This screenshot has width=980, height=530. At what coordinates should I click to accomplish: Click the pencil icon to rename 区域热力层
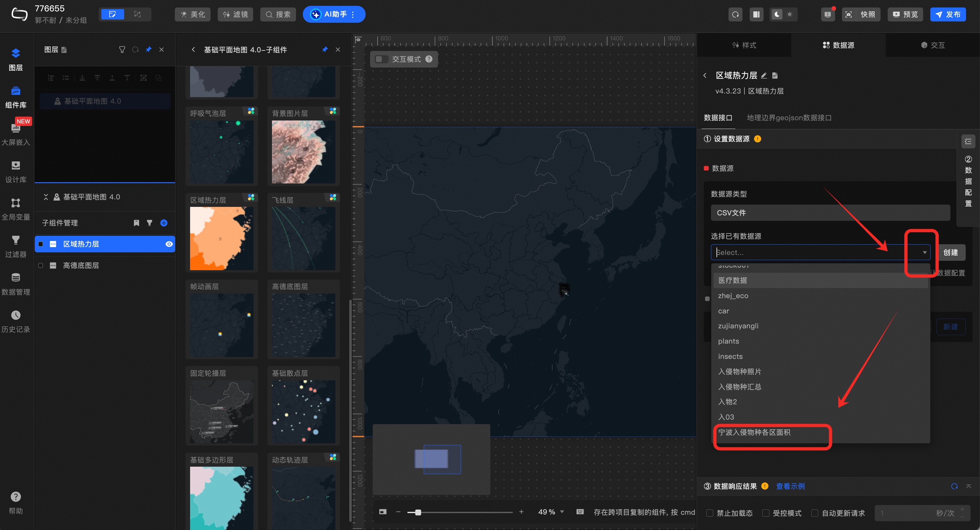coord(764,75)
